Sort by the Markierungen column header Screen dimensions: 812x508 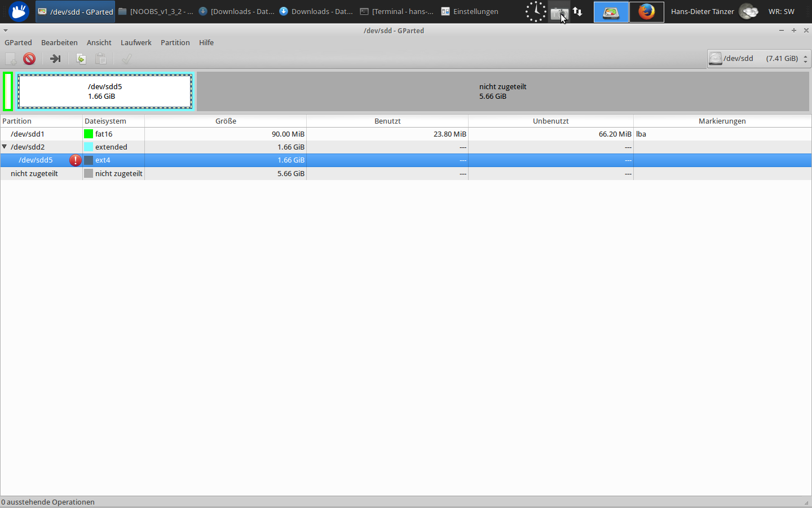[722, 121]
